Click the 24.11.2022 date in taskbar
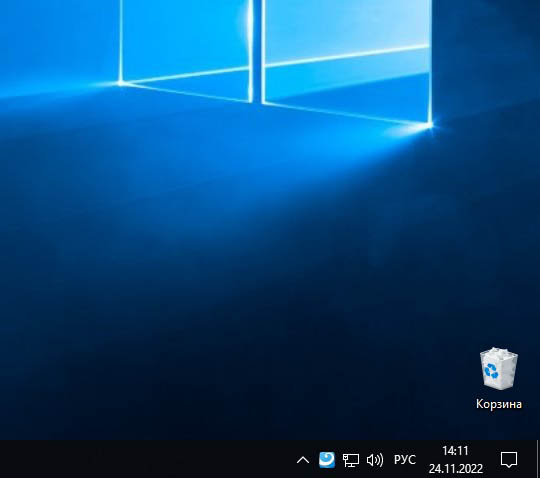 [456, 468]
